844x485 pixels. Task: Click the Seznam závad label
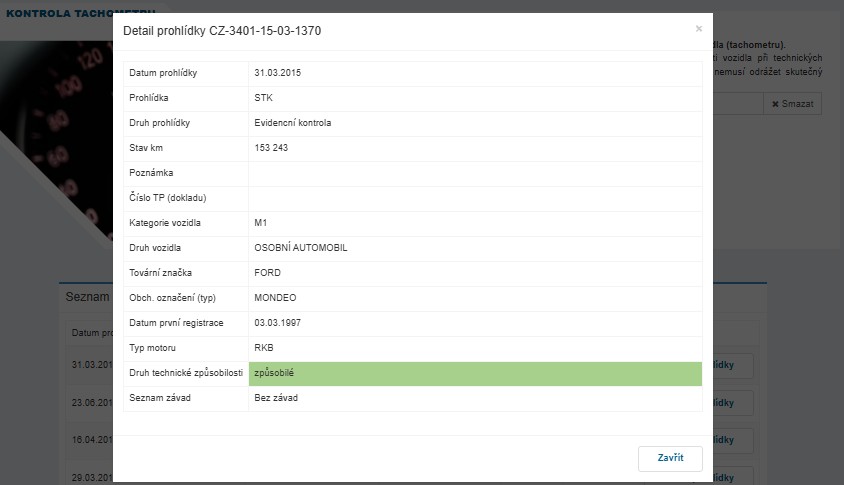click(160, 398)
